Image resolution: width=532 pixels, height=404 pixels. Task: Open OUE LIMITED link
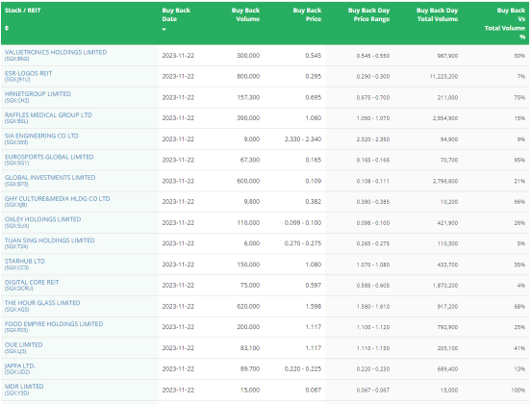point(23,344)
